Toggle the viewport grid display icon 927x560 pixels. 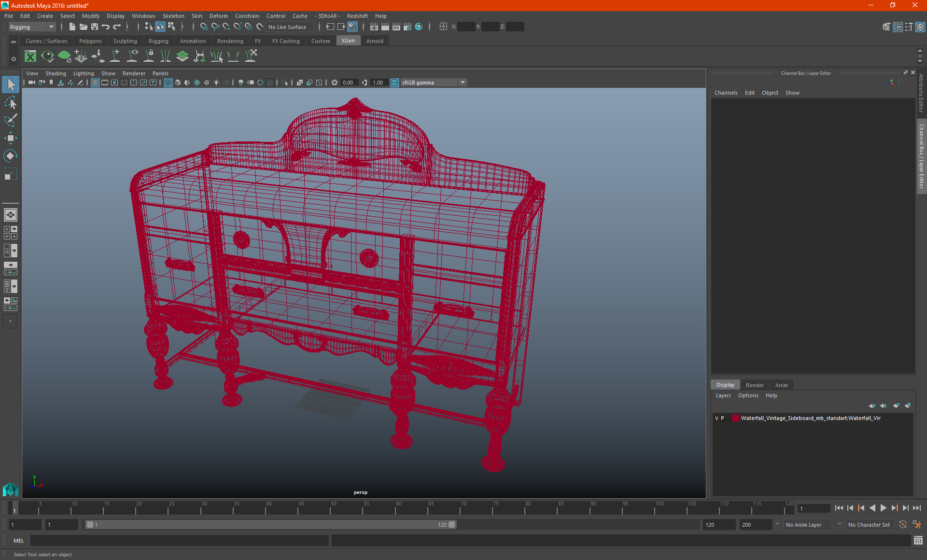tap(95, 83)
